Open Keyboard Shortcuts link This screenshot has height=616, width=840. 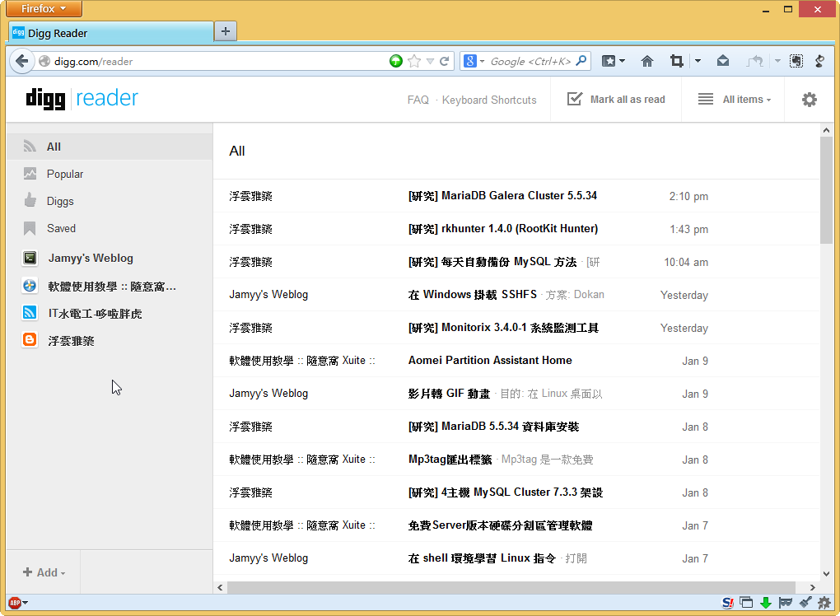[x=489, y=100]
